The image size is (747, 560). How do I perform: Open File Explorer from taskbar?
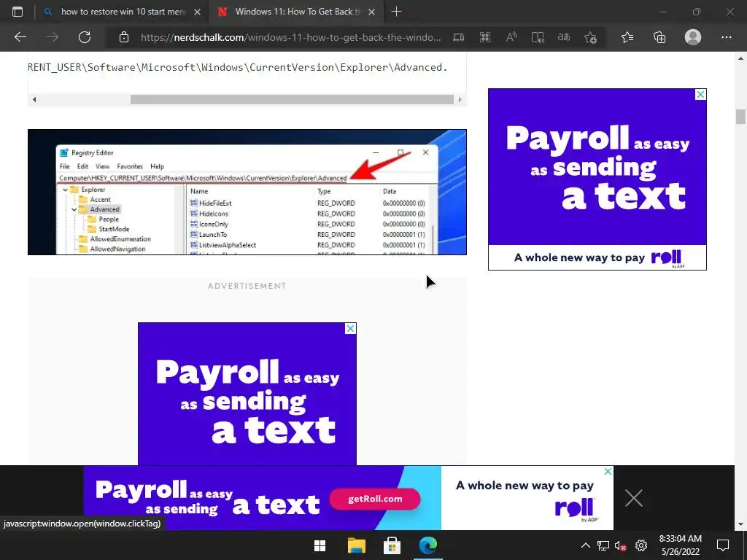356,545
